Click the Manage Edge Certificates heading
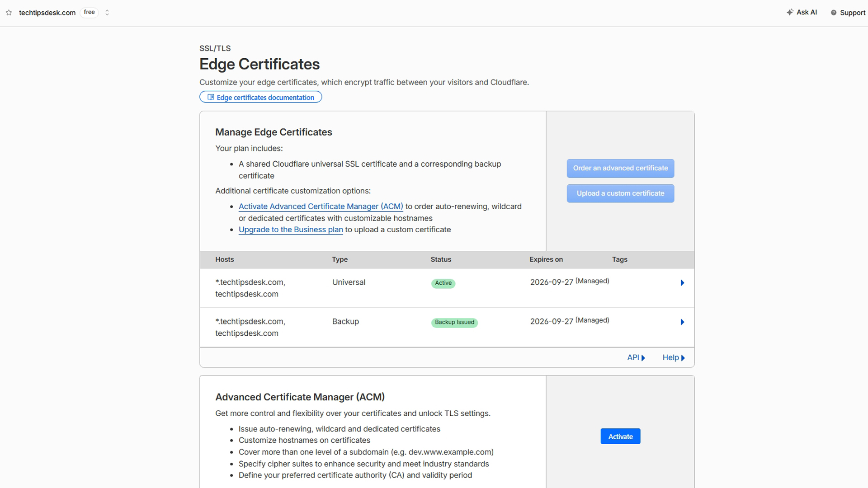This screenshot has height=488, width=868. pyautogui.click(x=274, y=132)
